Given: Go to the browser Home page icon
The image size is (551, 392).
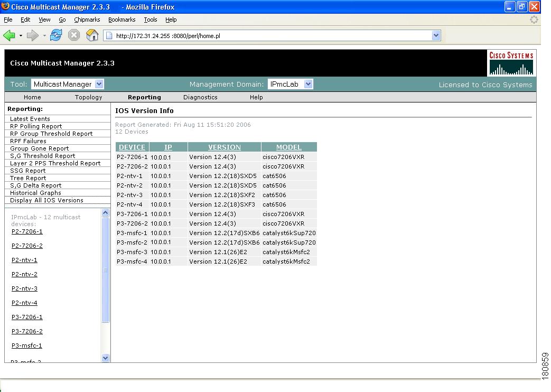Looking at the screenshot, I should coord(92,35).
